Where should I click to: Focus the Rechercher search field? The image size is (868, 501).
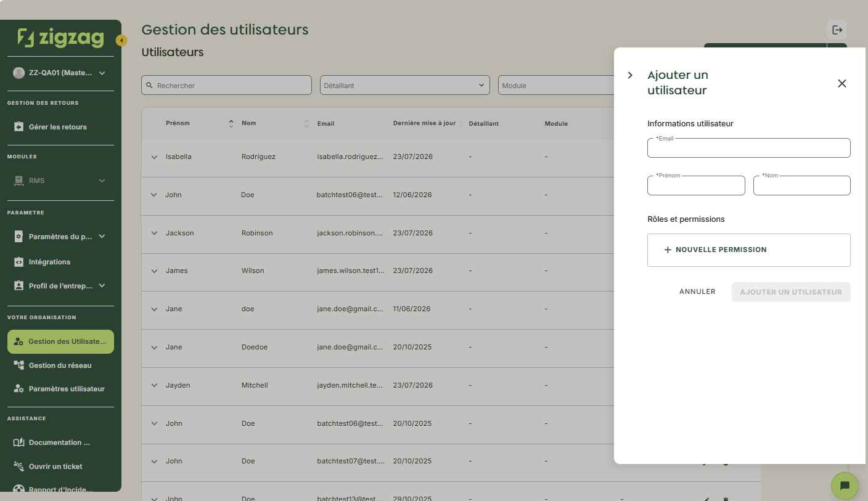226,85
